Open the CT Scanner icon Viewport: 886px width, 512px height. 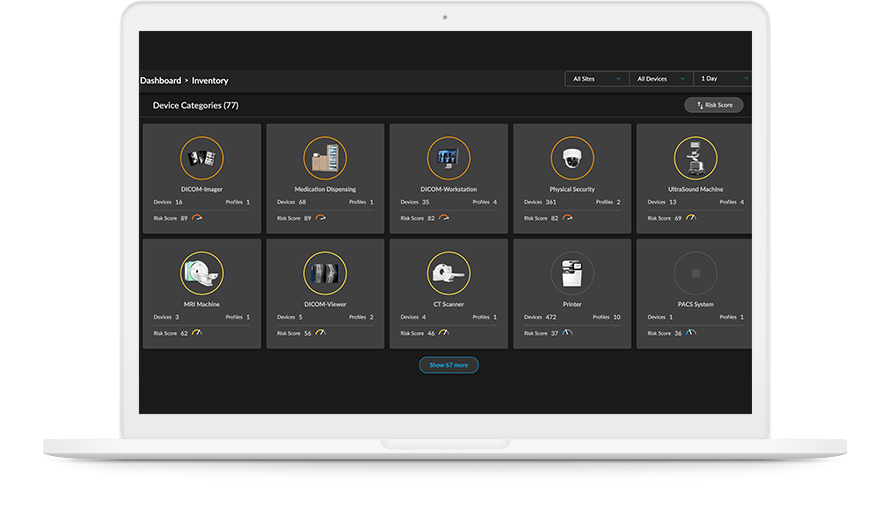448,273
